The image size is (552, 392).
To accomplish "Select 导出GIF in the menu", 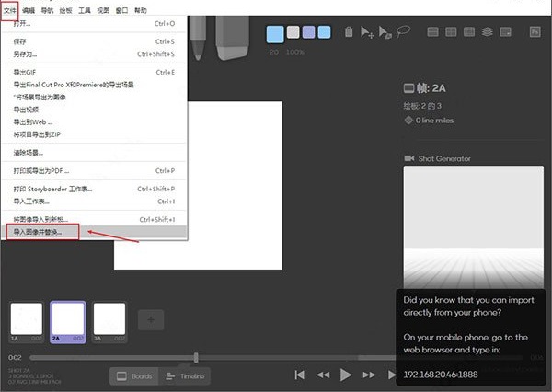I will [94, 72].
